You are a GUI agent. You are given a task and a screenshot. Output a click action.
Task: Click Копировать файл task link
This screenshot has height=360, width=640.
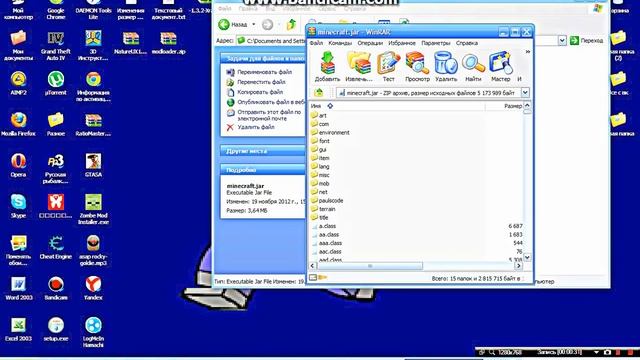[260, 92]
